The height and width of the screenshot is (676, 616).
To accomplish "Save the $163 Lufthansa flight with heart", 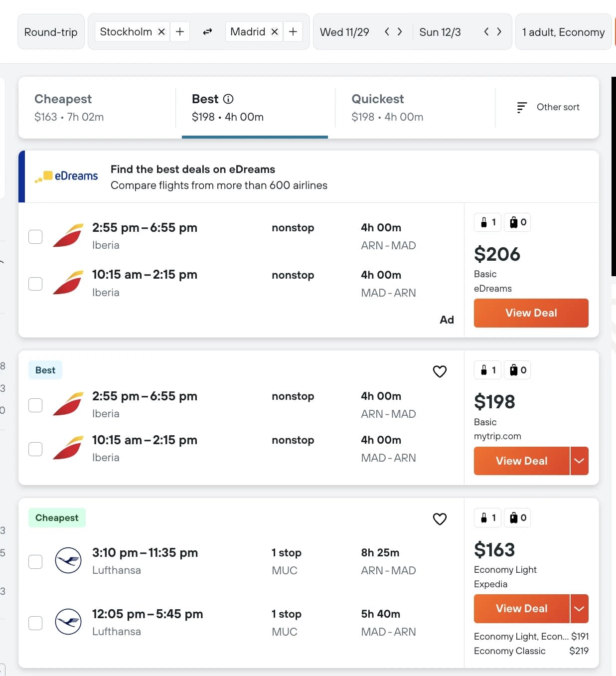I will coord(440,519).
